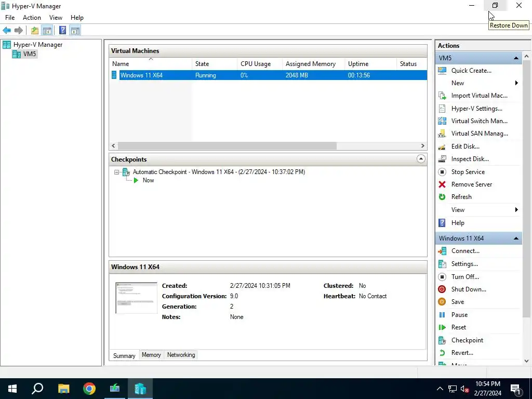The height and width of the screenshot is (399, 532).
Task: Click the Connect icon under Windows 11 X64
Action: pyautogui.click(x=442, y=251)
